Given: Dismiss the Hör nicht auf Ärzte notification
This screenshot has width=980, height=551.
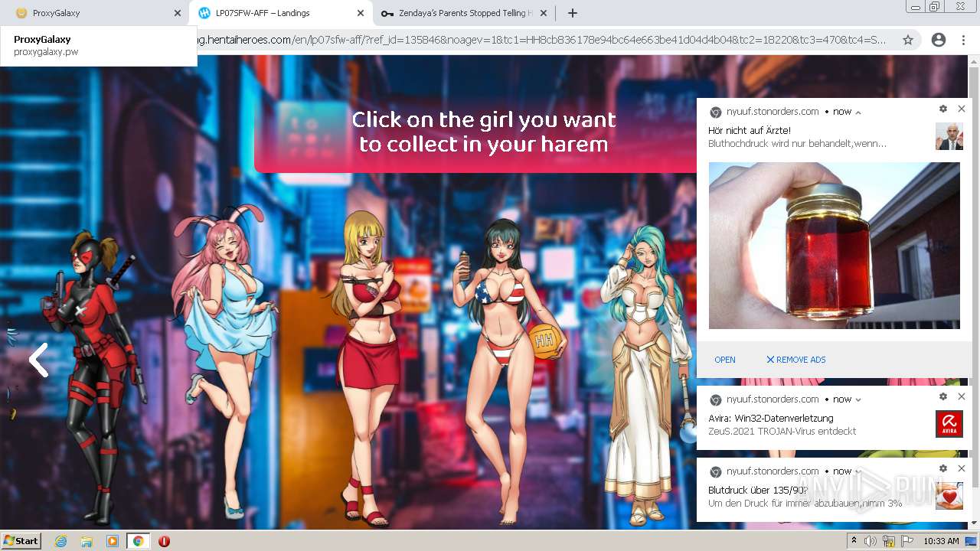Looking at the screenshot, I should coord(962,109).
